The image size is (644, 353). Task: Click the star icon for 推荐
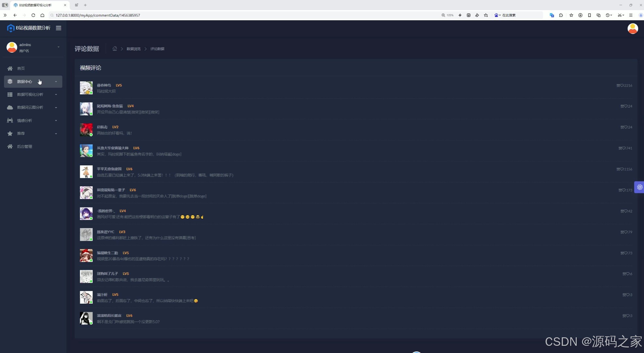coord(10,133)
